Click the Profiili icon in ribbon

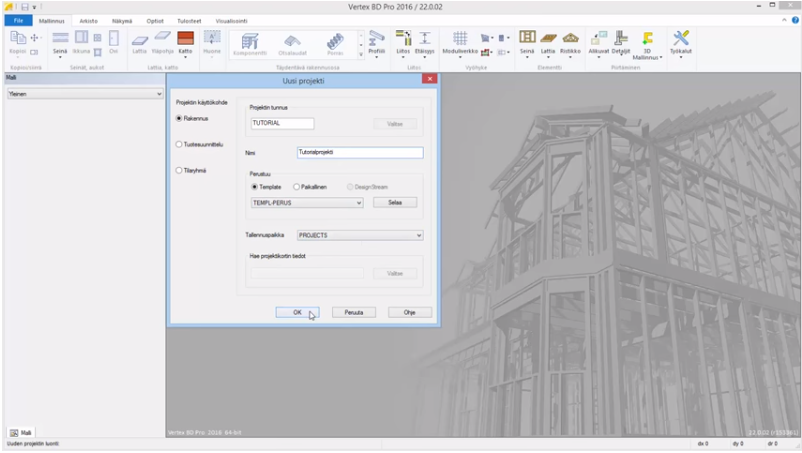[376, 40]
